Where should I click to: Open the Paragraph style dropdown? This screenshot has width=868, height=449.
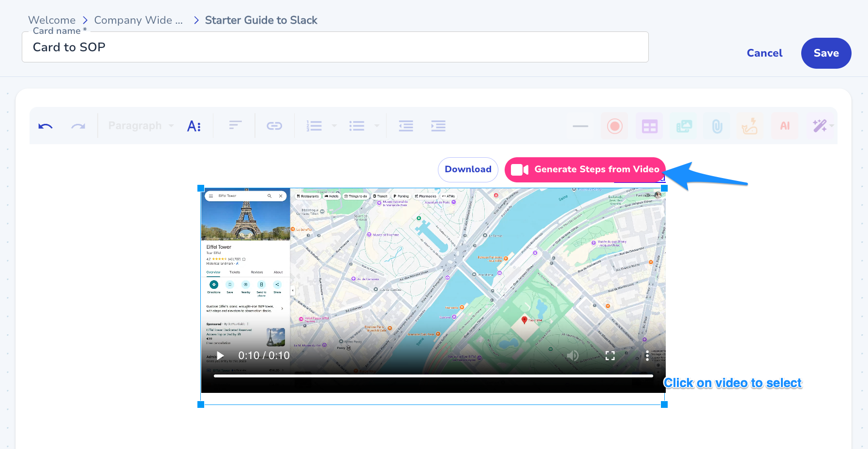click(141, 126)
